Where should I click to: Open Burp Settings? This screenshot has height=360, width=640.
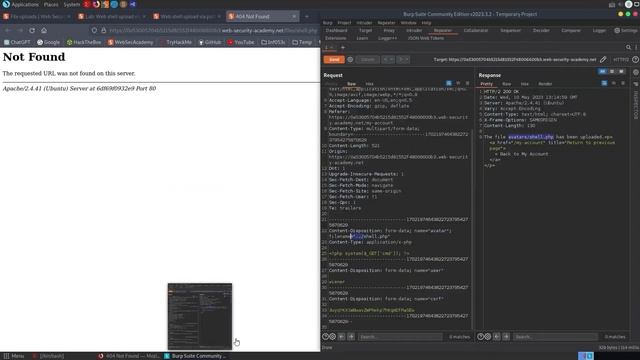626,31
